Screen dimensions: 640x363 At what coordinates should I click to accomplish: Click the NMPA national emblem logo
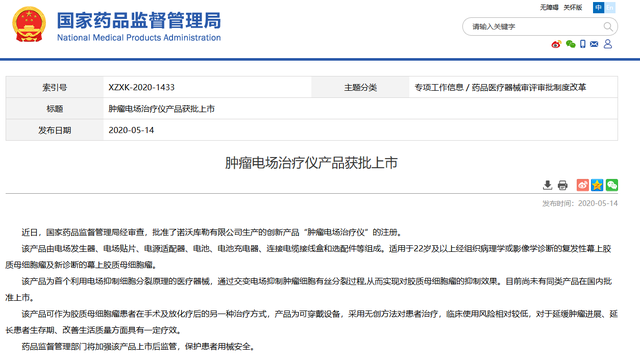click(x=29, y=25)
